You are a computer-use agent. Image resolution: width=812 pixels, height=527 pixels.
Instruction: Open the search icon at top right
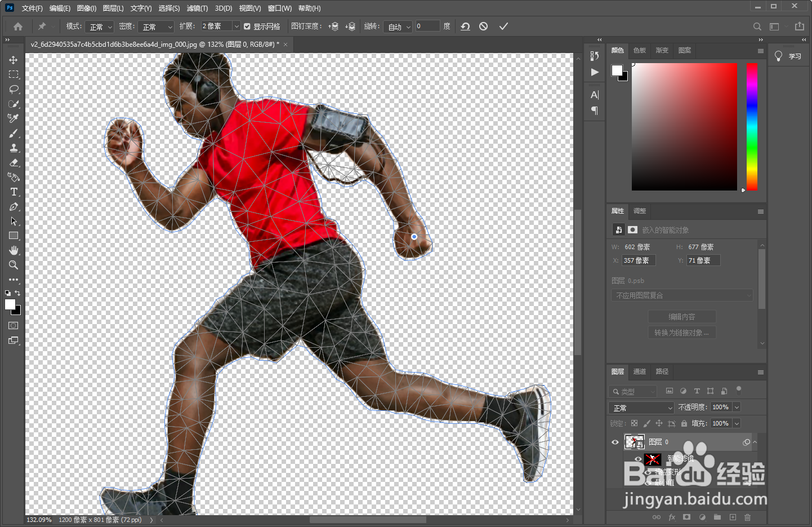pos(757,26)
